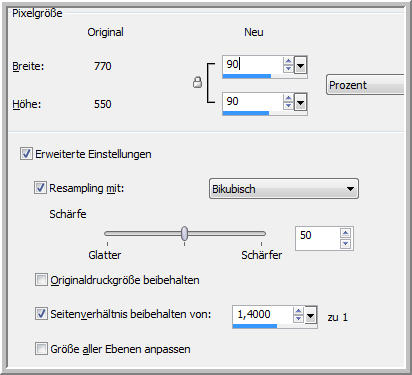Decrease the Höhe value with down arrow
The image size is (412, 375).
(x=288, y=106)
